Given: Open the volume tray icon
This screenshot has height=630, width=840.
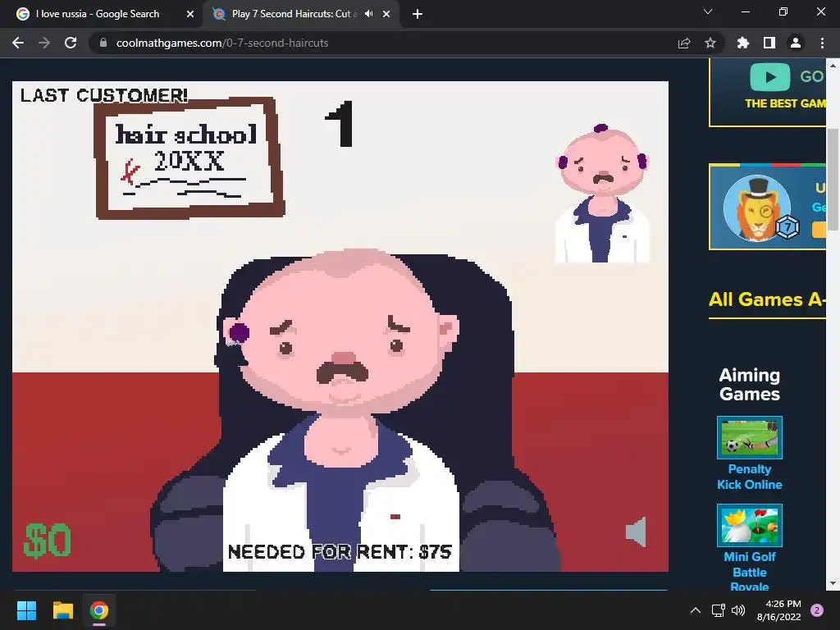Looking at the screenshot, I should (738, 610).
